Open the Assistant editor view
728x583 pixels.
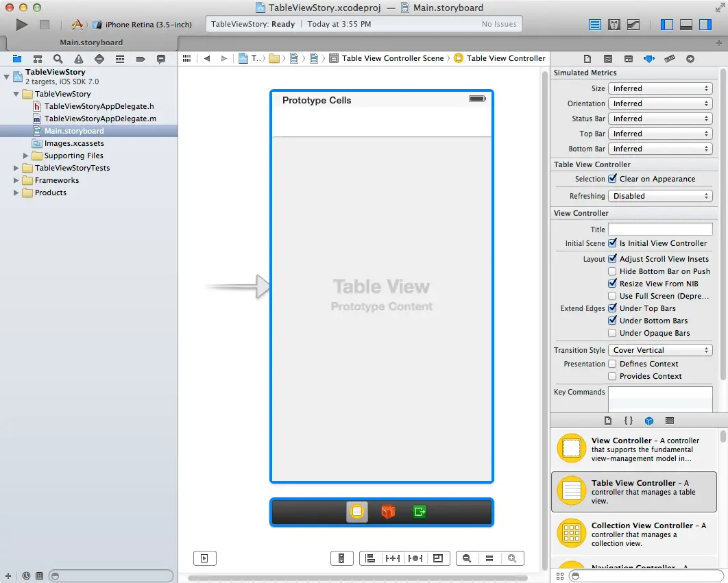pos(614,25)
